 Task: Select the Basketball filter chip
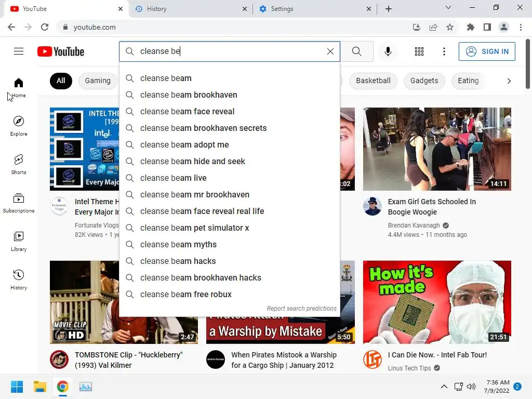[x=373, y=81]
